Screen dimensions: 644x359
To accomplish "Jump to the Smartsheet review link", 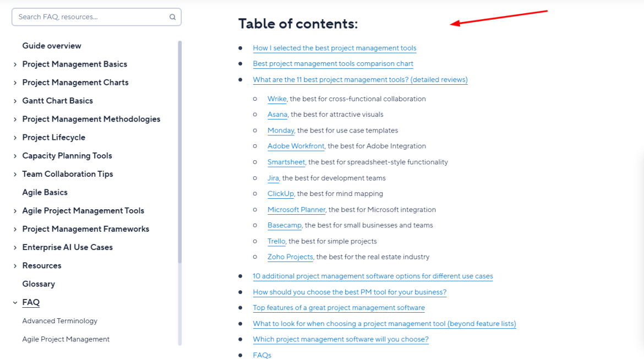I will 286,162.
